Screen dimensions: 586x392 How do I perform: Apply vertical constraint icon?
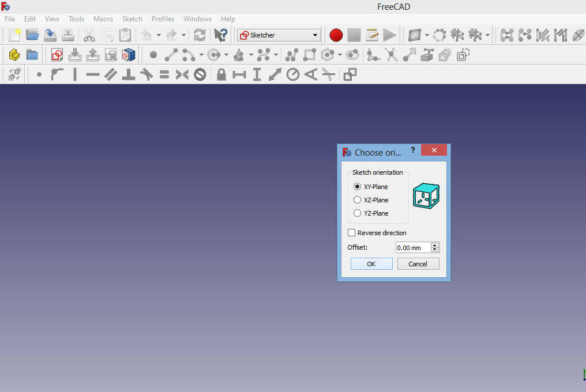pos(75,74)
